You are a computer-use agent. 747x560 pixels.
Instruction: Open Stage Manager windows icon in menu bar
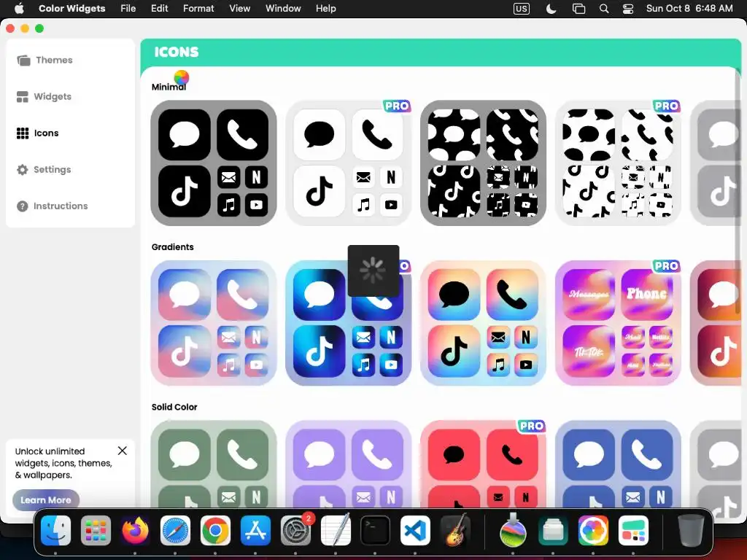pyautogui.click(x=578, y=9)
